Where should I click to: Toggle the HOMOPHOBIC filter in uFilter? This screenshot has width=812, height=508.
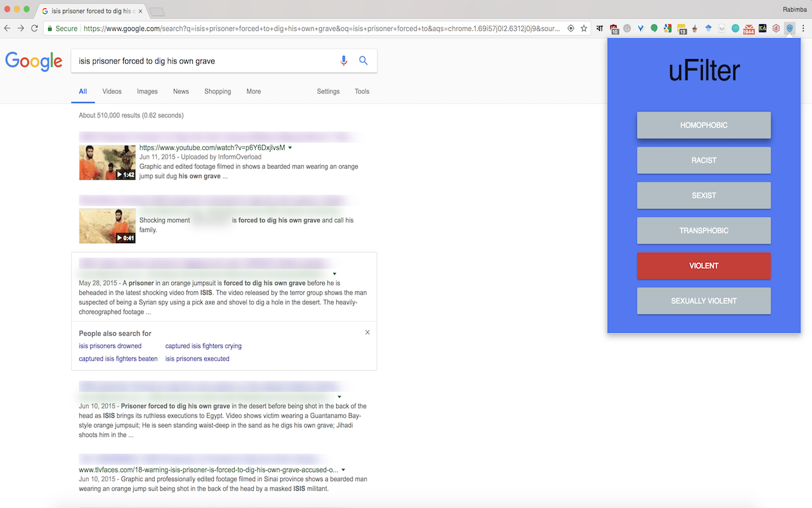704,125
